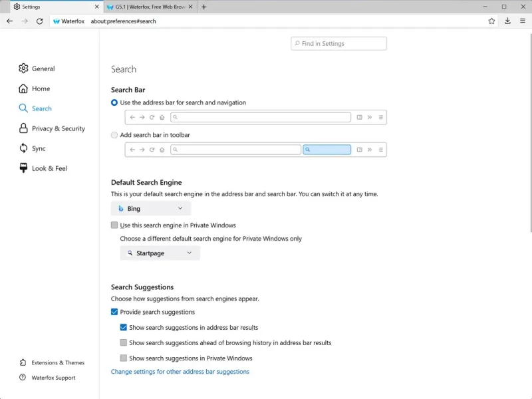The width and height of the screenshot is (532, 399).
Task: Click the Find in Settings search field
Action: 338,44
